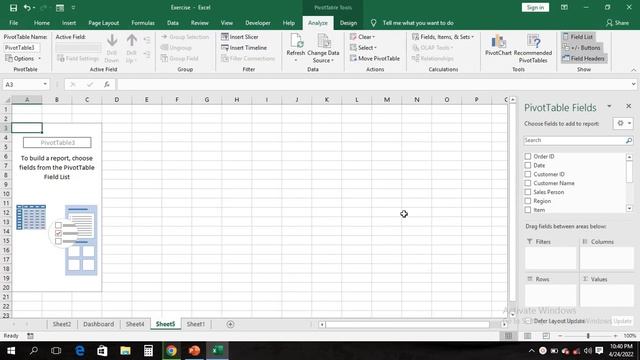The height and width of the screenshot is (360, 640).
Task: Open Fields, Items, & Sets dropdown
Action: pos(443,37)
